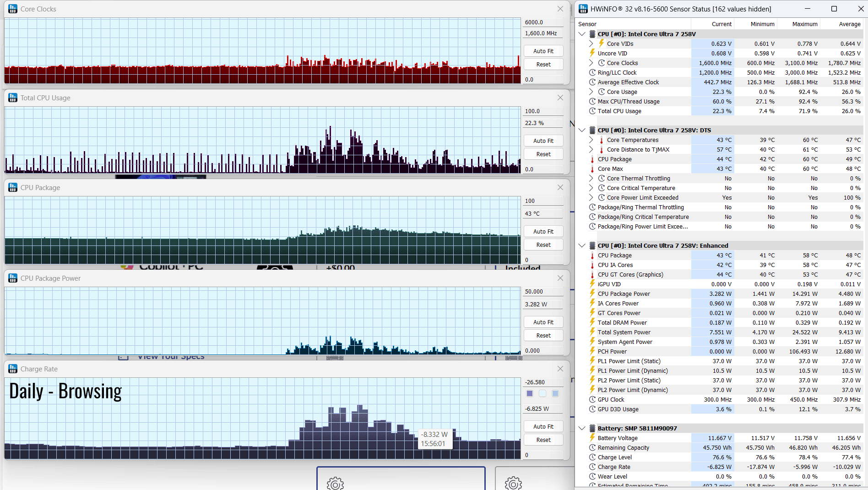
Task: Edit the -26.580 max value in Charge Rate graph
Action: (x=543, y=382)
